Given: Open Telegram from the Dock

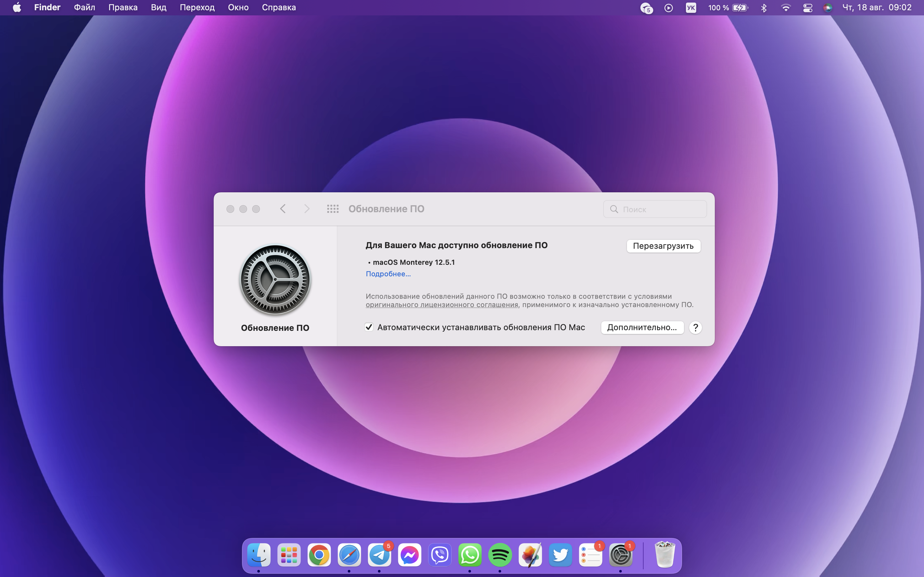Looking at the screenshot, I should click(x=379, y=555).
